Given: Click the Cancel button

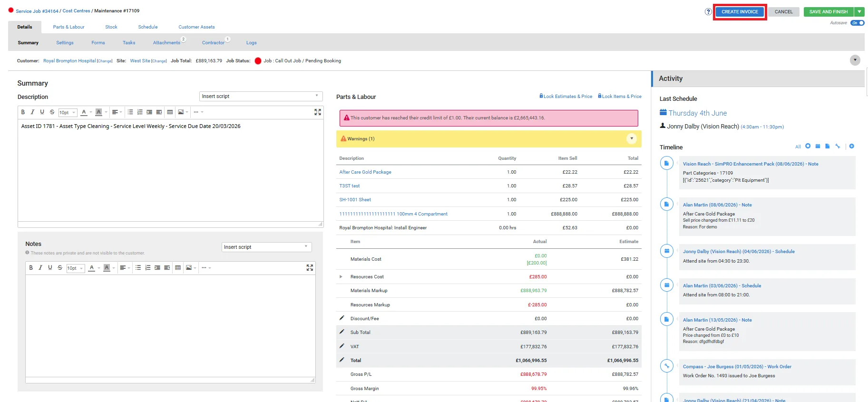Looking at the screenshot, I should pos(783,12).
